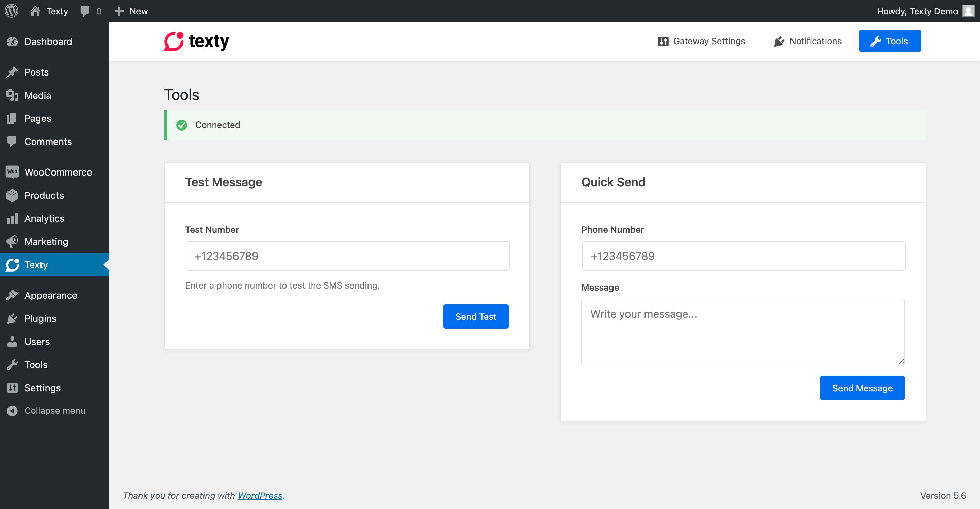The height and width of the screenshot is (509, 980).
Task: Click the home icon next to Texty
Action: (x=35, y=11)
